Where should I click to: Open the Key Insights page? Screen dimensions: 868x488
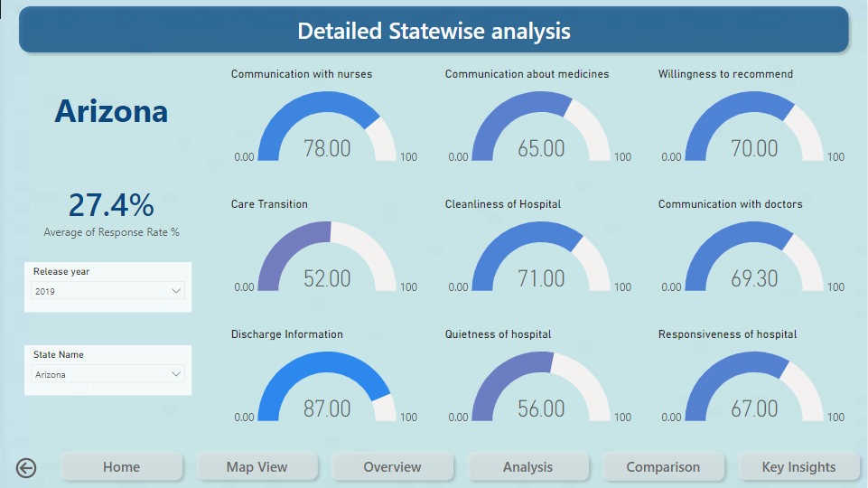[x=798, y=466]
